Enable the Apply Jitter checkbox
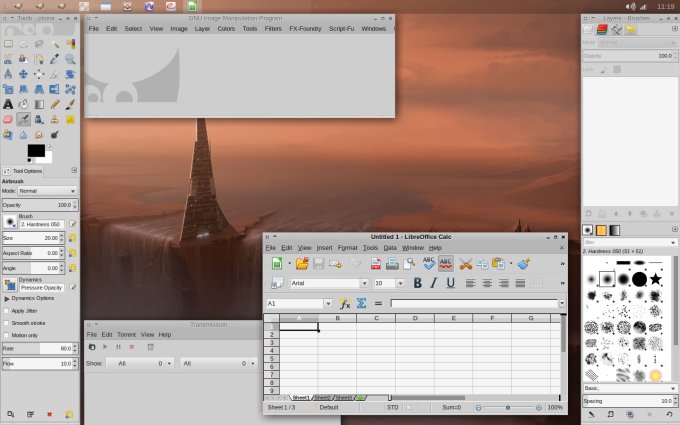Image resolution: width=680 pixels, height=425 pixels. pos(7,311)
